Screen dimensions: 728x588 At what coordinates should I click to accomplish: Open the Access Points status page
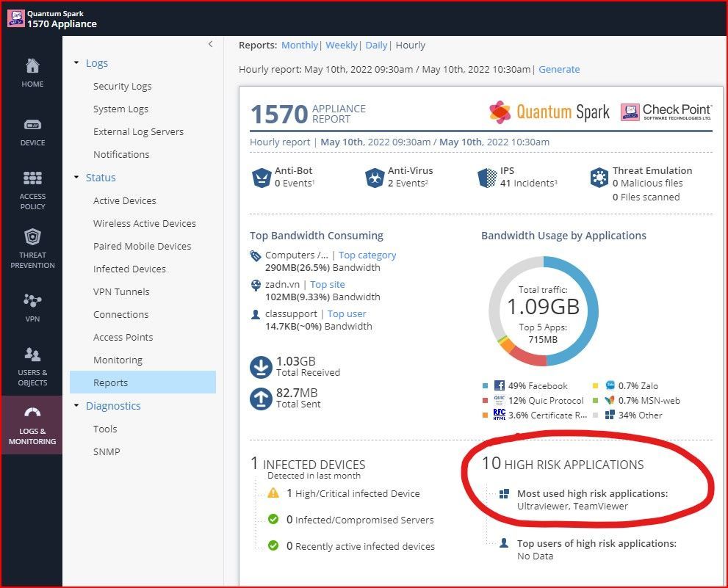(123, 338)
